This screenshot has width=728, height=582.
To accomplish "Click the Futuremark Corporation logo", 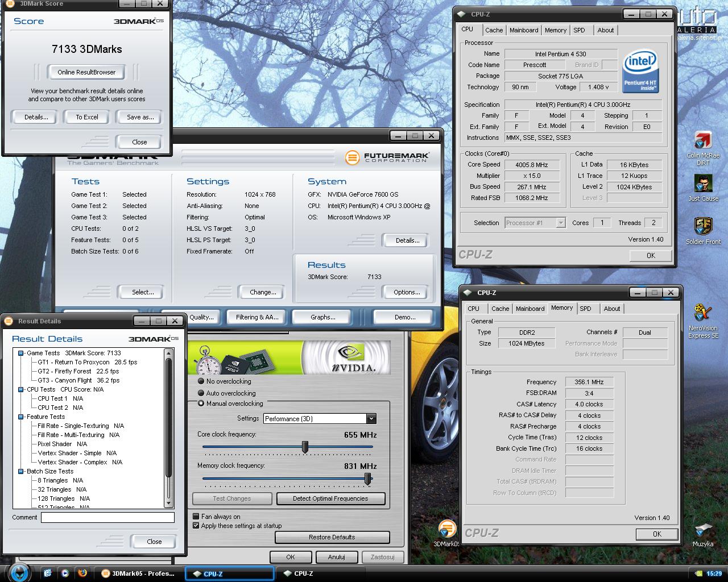I will [x=387, y=157].
